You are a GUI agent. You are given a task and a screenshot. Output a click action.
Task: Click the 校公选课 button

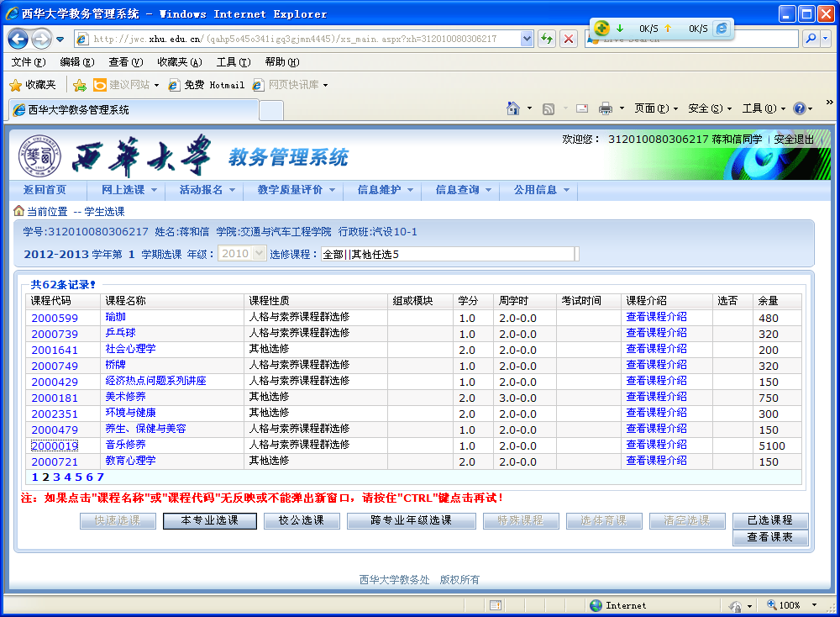[301, 520]
